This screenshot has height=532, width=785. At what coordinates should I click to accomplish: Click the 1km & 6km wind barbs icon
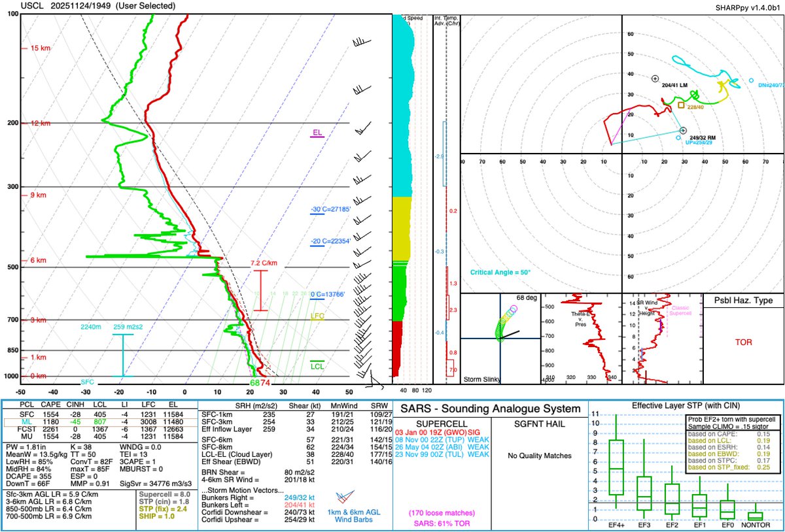coord(346,498)
